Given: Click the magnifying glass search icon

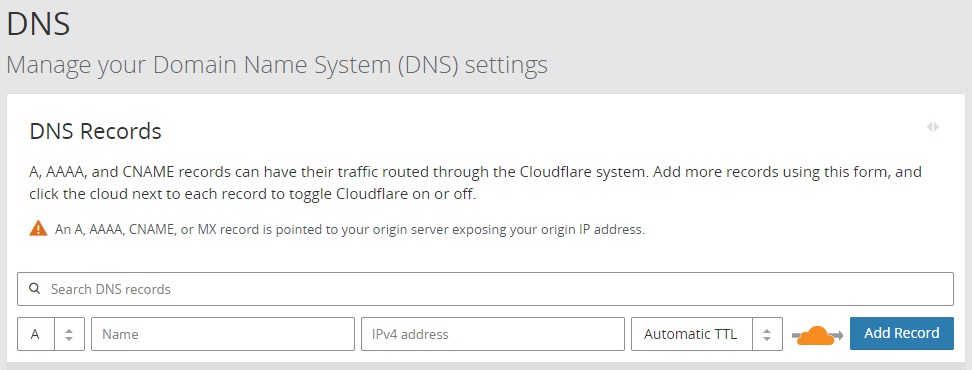Looking at the screenshot, I should click(x=35, y=289).
